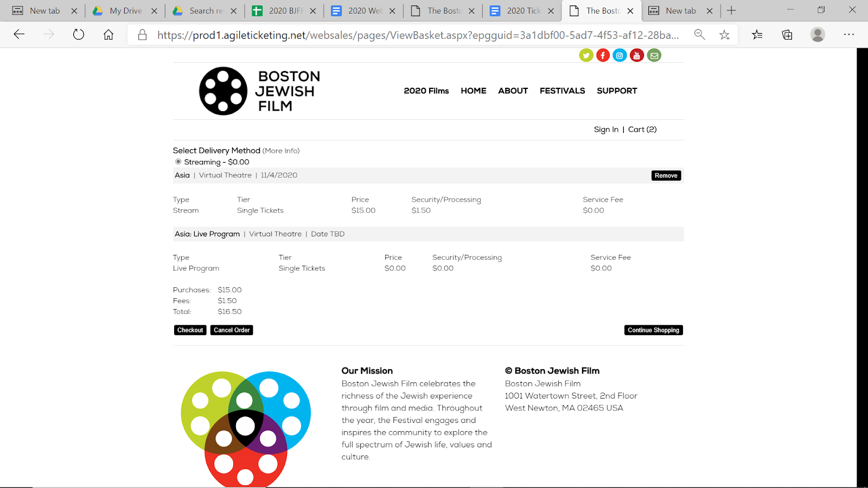The height and width of the screenshot is (488, 868).
Task: Close the Search results Drive tab
Action: (233, 11)
